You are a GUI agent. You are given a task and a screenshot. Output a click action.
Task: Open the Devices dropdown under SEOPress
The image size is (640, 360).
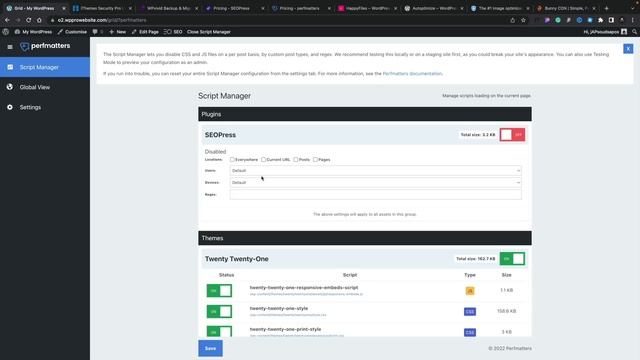(x=376, y=182)
